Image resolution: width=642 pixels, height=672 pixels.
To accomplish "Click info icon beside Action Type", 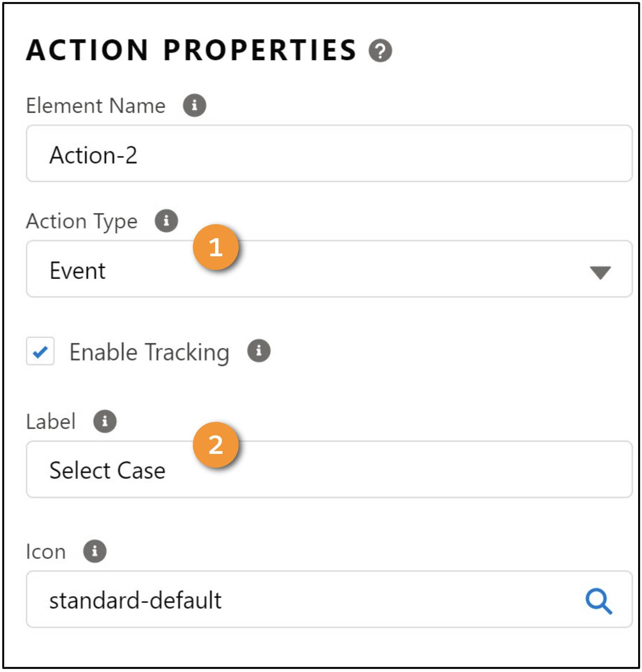I will 166,221.
